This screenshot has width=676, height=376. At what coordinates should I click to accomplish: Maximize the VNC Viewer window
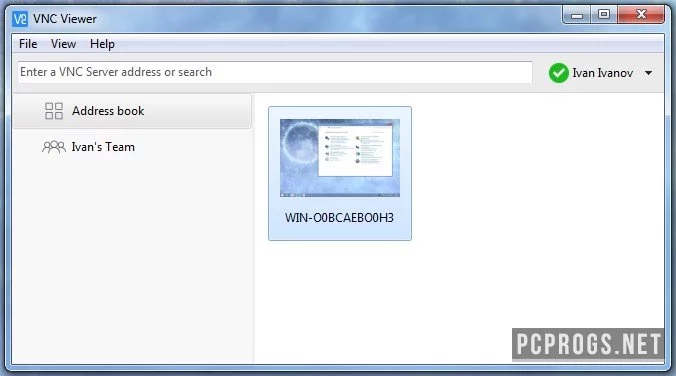click(604, 15)
